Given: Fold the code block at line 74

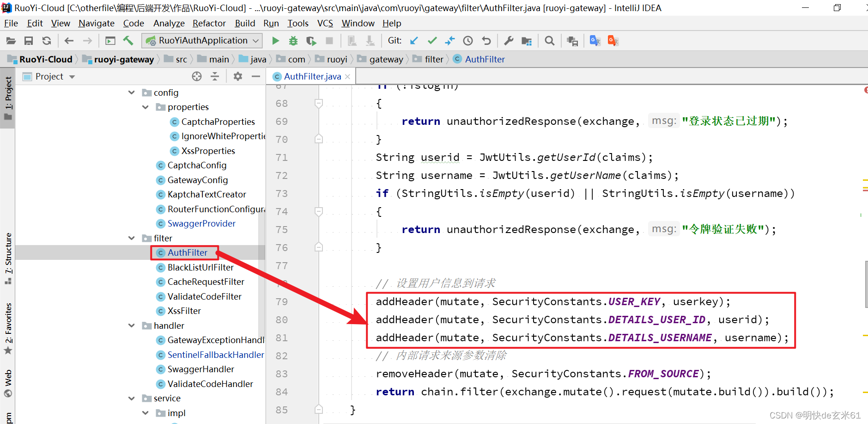Looking at the screenshot, I should (x=319, y=211).
